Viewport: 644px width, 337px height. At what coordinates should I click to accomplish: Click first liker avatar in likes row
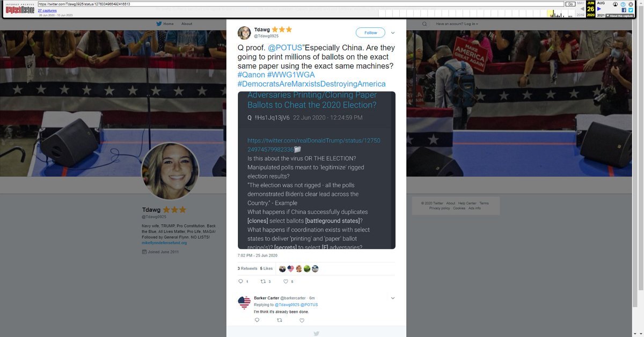pyautogui.click(x=282, y=269)
